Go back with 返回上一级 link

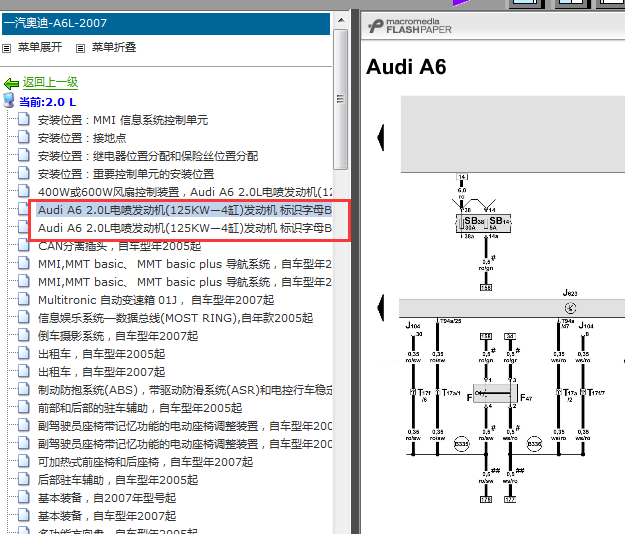50,82
